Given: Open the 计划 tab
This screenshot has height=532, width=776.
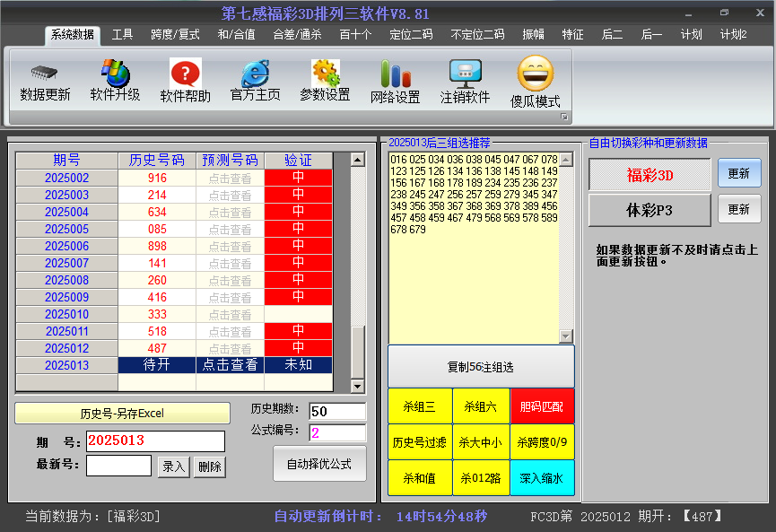Looking at the screenshot, I should (x=691, y=35).
